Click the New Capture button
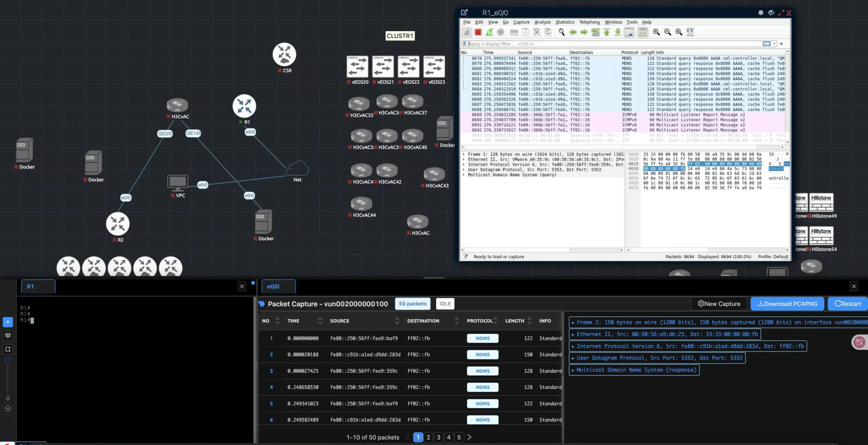Viewport: 868px width, 445px height. 719,304
